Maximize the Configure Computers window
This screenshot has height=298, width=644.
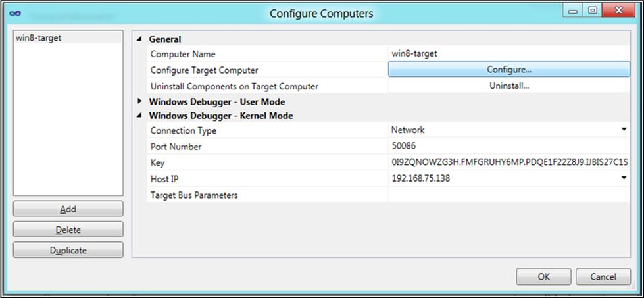[x=593, y=11]
